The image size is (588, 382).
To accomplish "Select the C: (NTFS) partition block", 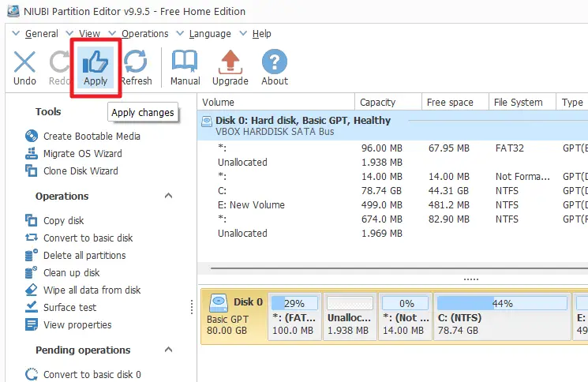I will tap(502, 316).
